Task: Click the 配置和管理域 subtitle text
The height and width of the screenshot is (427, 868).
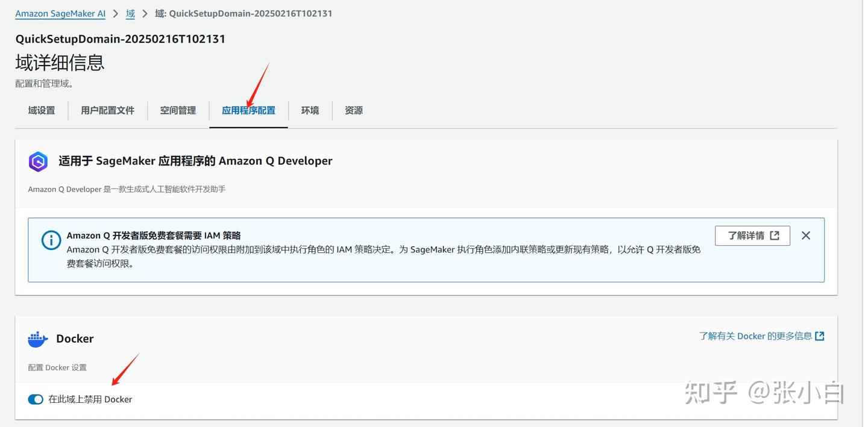Action: click(x=45, y=84)
